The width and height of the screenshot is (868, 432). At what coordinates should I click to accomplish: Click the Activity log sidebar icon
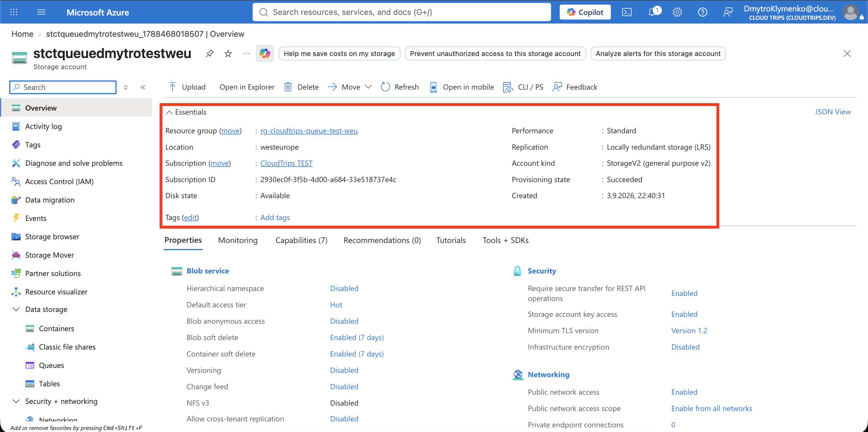click(16, 126)
